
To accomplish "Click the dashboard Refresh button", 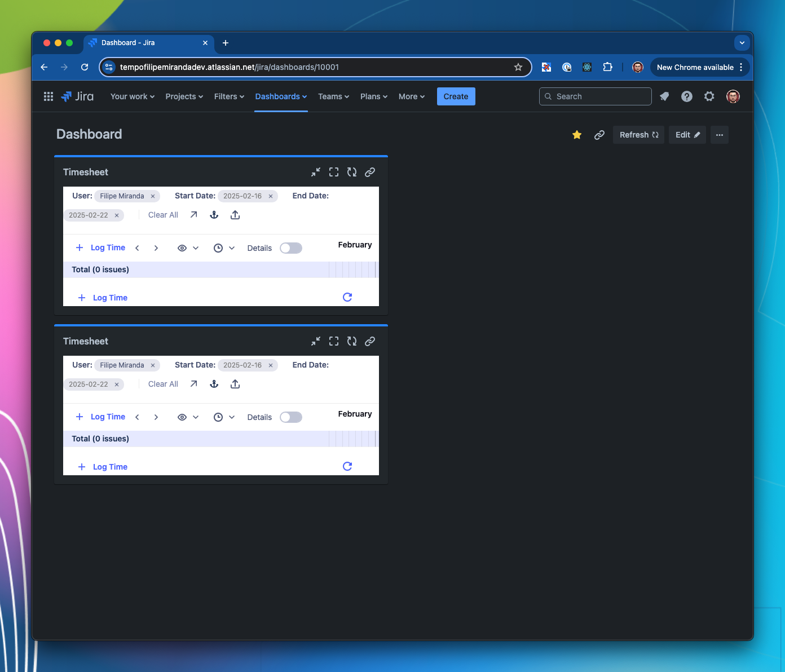I will point(639,135).
